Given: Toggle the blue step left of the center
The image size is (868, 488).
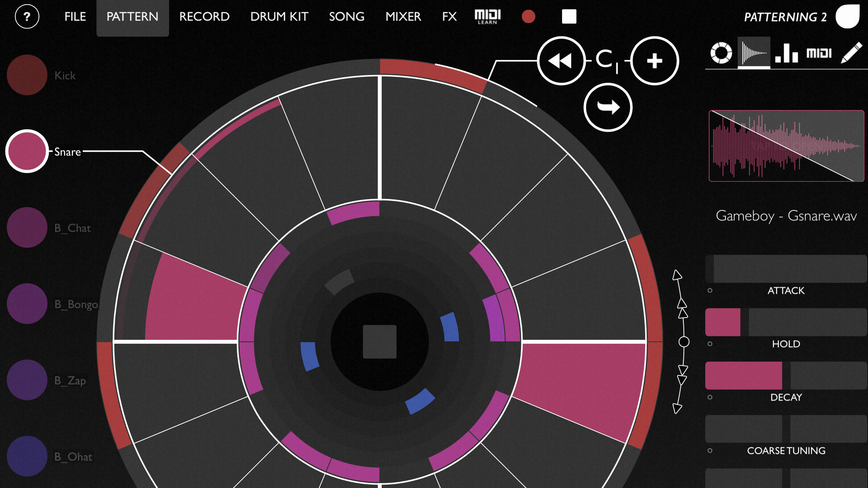Looking at the screenshot, I should coord(309,357).
